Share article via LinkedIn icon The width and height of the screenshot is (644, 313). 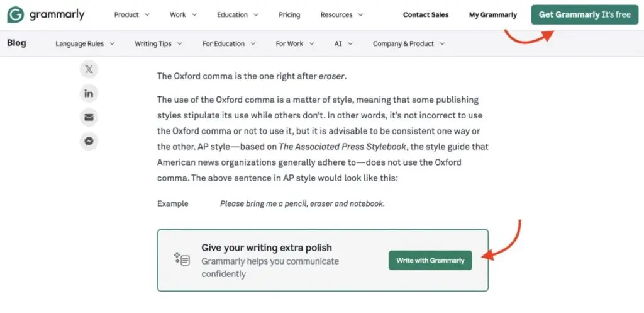(x=89, y=93)
